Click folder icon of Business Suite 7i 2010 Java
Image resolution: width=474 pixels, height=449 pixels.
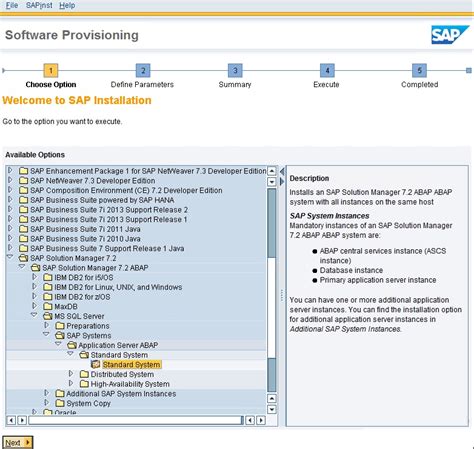point(23,239)
